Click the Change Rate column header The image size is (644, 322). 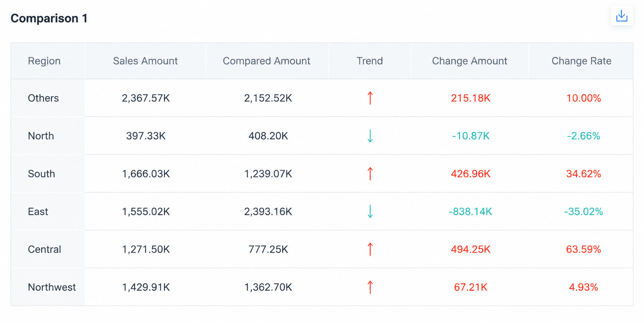581,61
